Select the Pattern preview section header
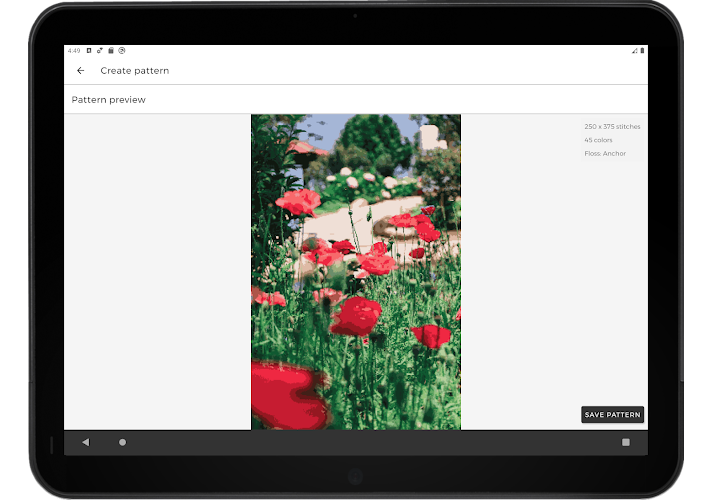The width and height of the screenshot is (712, 500). tap(109, 100)
